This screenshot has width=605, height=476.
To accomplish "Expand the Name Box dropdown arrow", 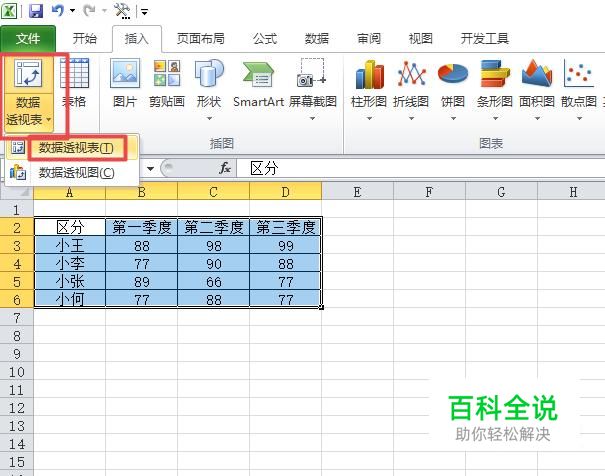I will pos(150,169).
